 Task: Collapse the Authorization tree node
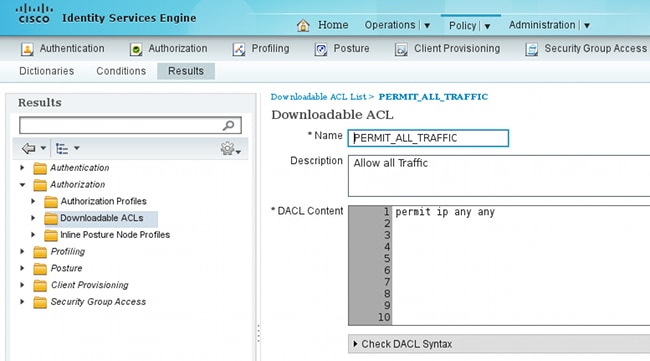(x=22, y=185)
